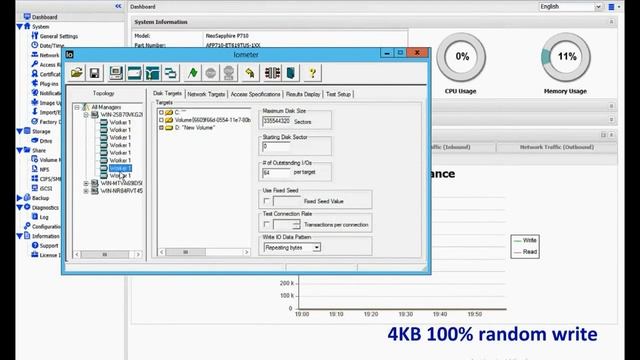Expand the Backup section in sidebar
The image size is (640, 360).
19,198
